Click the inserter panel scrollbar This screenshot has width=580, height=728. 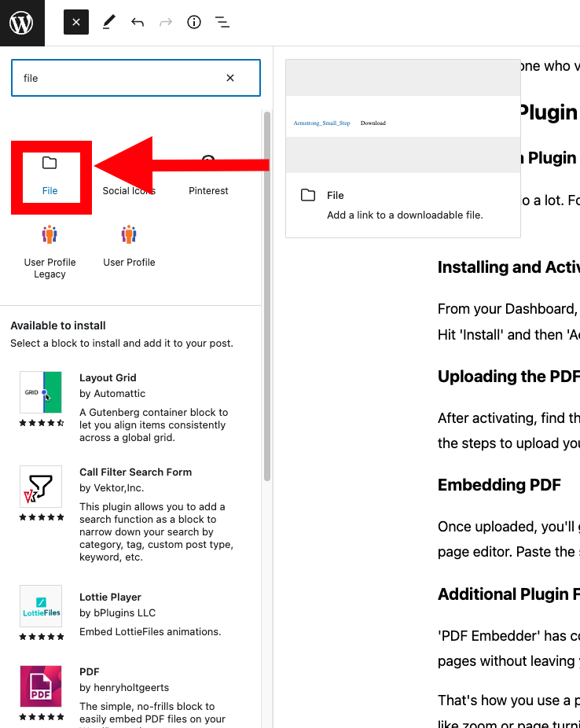[x=266, y=296]
